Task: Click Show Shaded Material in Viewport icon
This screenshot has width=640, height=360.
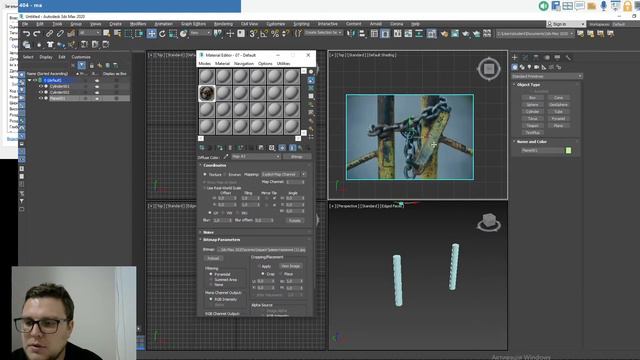Action: 282,148
